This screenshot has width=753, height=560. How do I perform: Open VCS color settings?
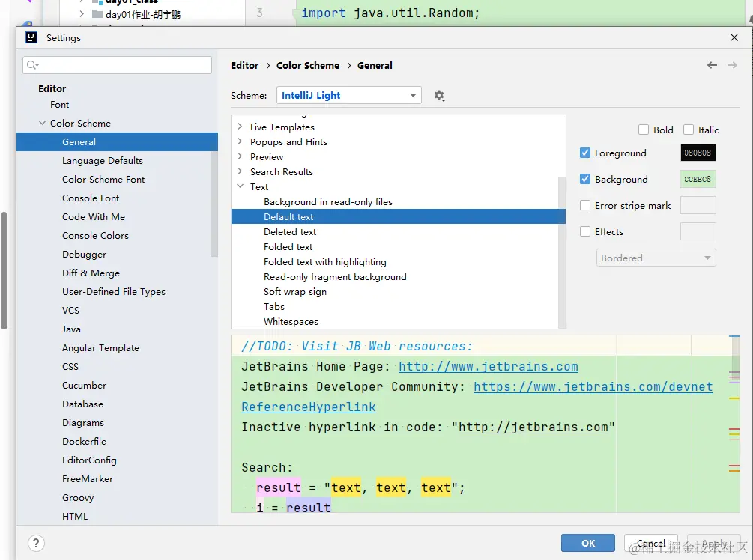[70, 311]
